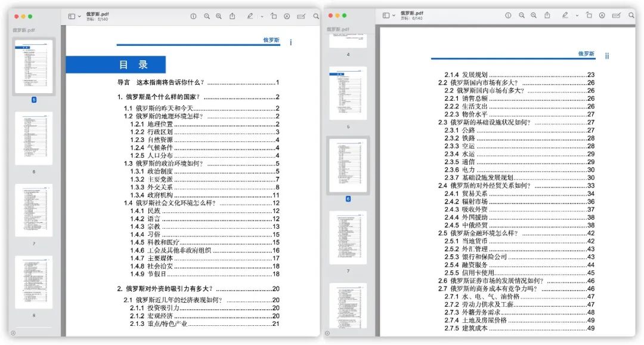
Task: Click the 1.4.3 宗教 contents line
Action: coord(205,227)
